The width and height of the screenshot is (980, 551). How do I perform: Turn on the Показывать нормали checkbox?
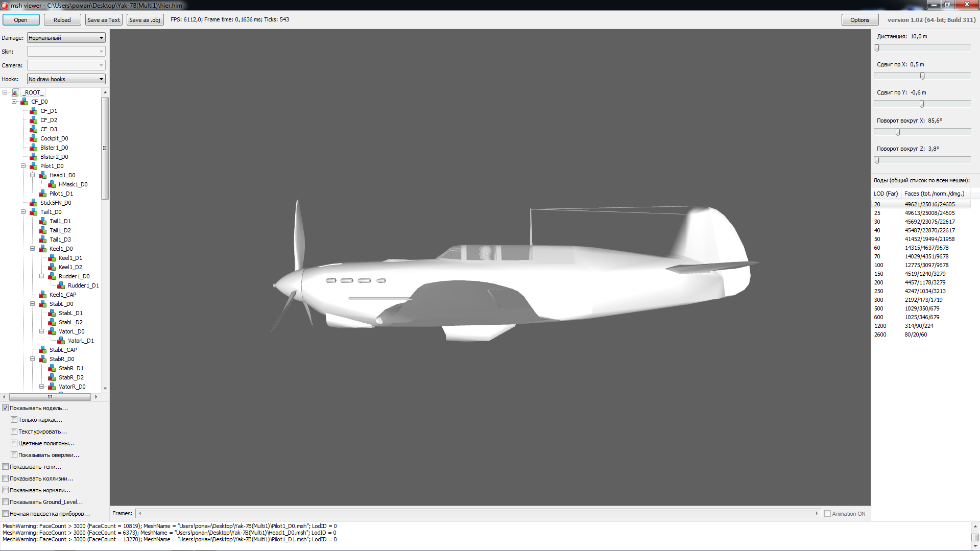[6, 490]
